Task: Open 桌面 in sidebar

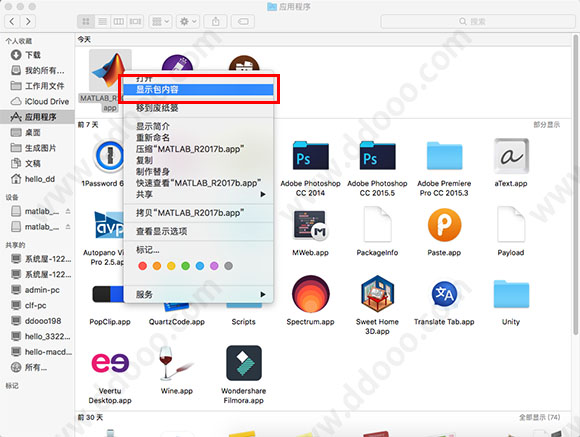Action: coord(37,133)
